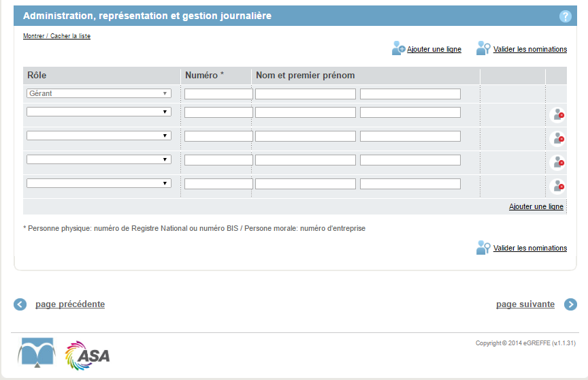
Task: Click the validate icon beside top Valider les nominations
Action: tap(483, 48)
